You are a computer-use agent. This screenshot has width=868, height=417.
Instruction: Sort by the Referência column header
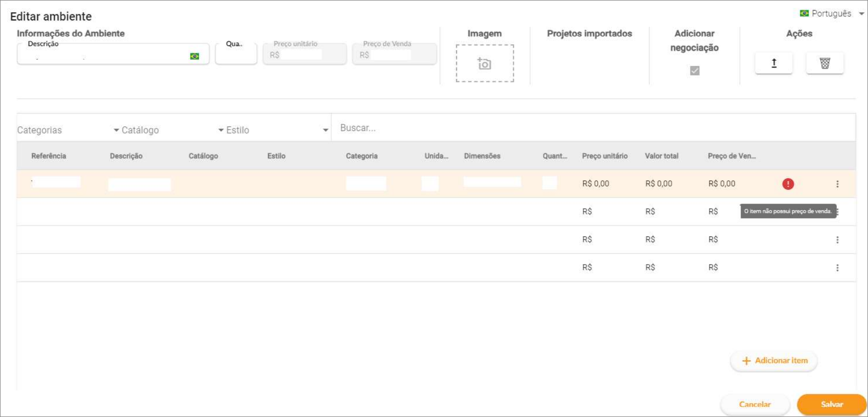pos(49,156)
